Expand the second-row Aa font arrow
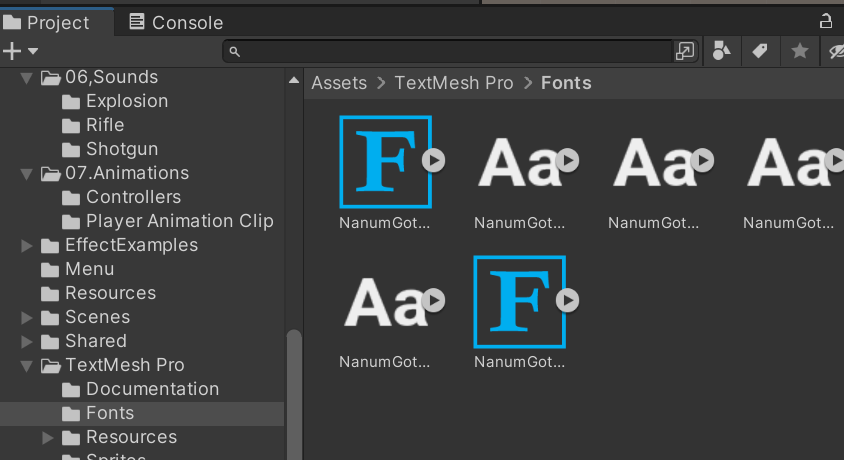 pos(433,300)
